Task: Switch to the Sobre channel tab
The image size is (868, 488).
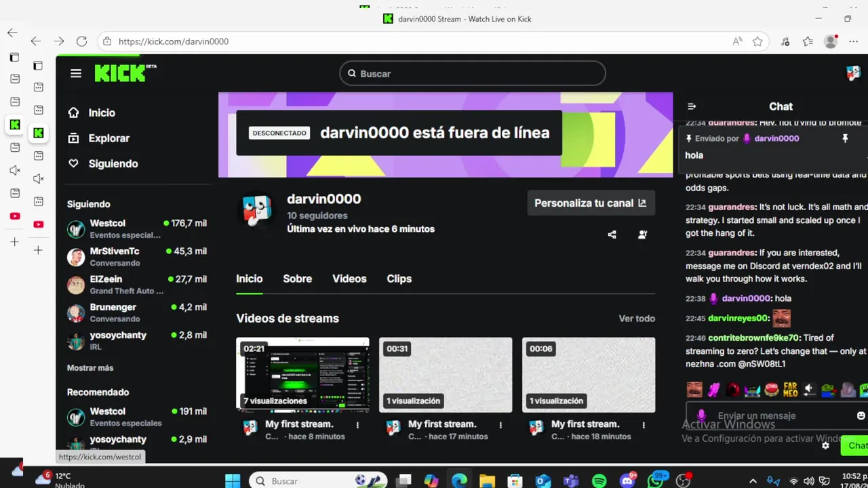Action: pyautogui.click(x=297, y=279)
